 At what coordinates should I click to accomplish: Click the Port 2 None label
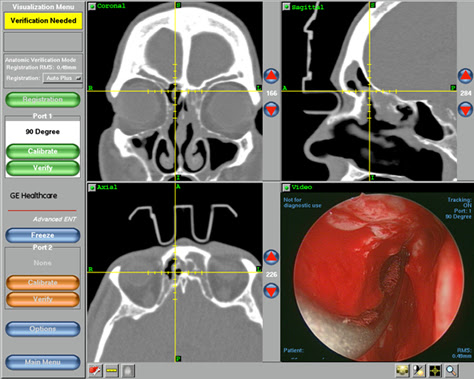(x=43, y=263)
